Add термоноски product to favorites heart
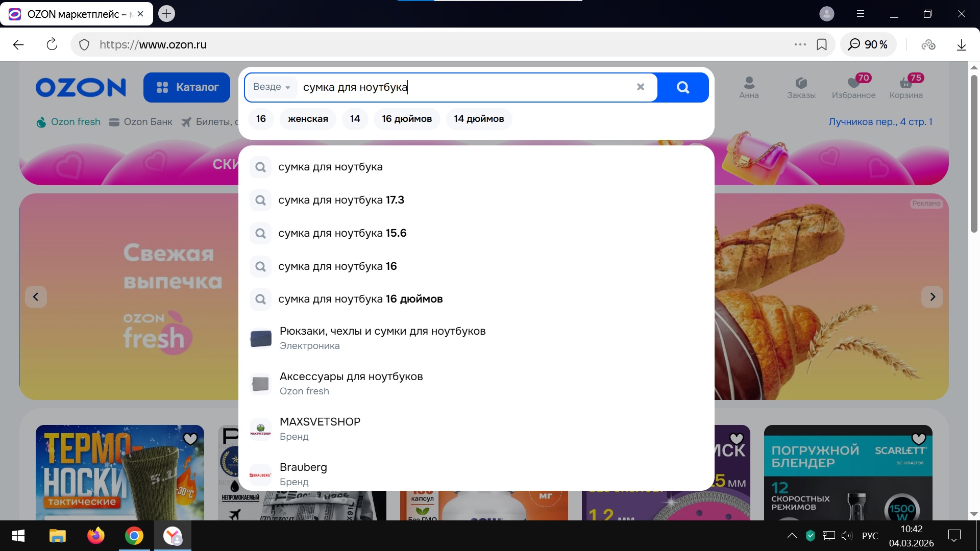 click(190, 439)
